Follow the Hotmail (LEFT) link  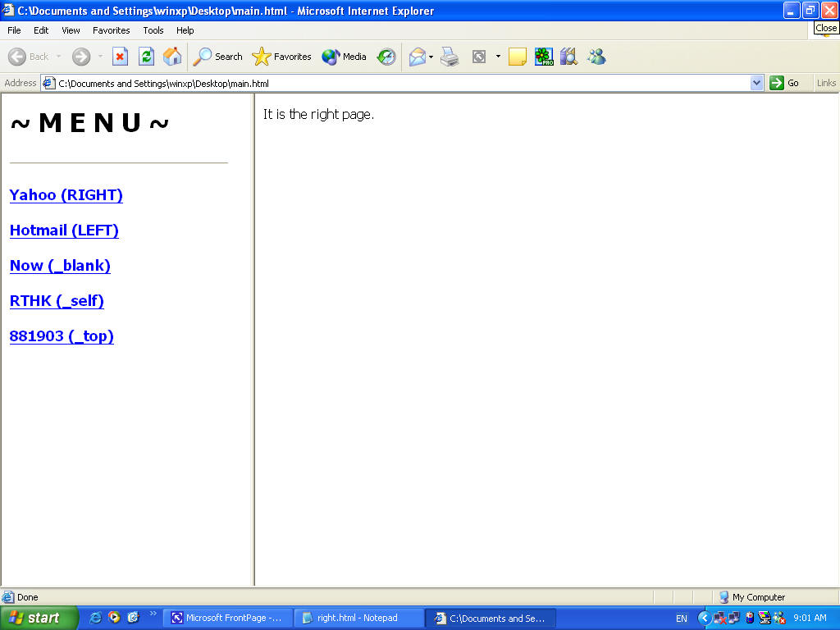coord(64,231)
